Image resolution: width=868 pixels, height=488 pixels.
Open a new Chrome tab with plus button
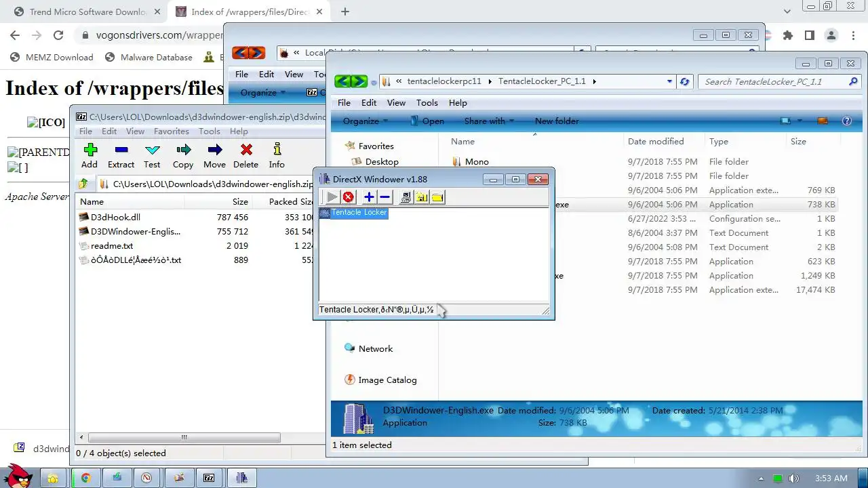[345, 12]
